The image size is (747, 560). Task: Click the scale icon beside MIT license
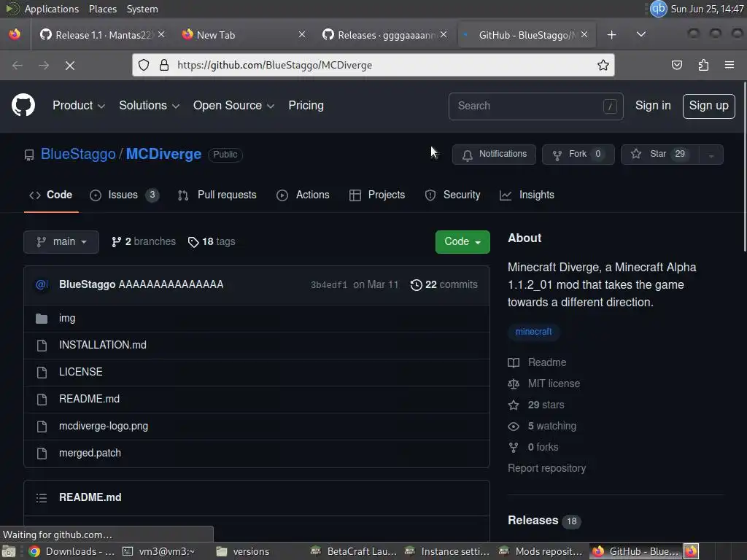tap(513, 384)
